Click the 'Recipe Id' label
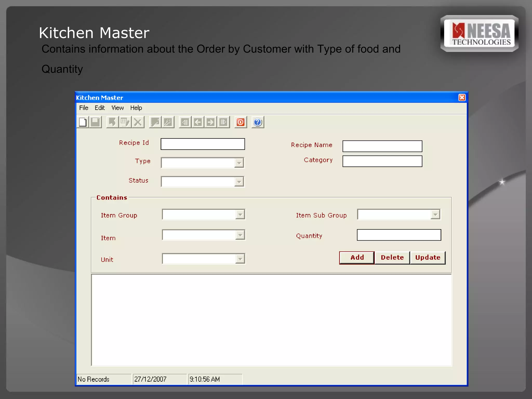532x399 pixels. (134, 143)
